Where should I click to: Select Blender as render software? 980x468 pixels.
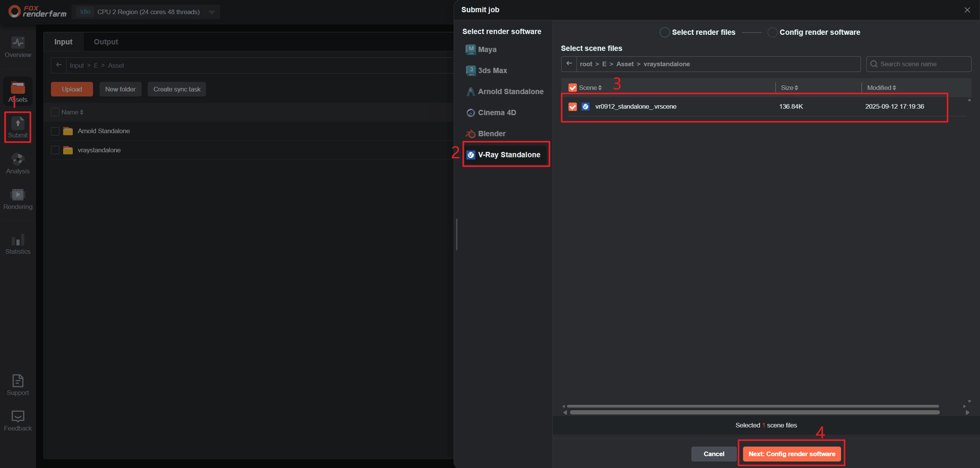[x=492, y=134]
